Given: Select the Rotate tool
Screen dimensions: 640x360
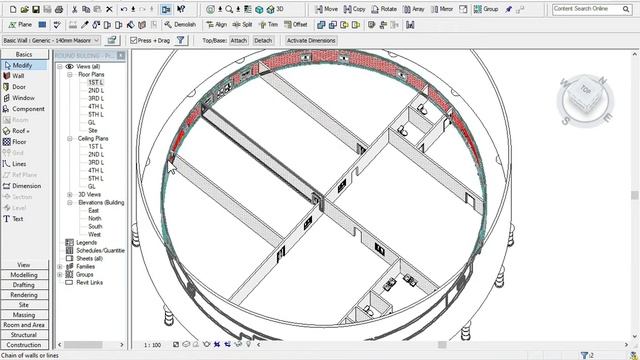Looking at the screenshot, I should point(384,9).
